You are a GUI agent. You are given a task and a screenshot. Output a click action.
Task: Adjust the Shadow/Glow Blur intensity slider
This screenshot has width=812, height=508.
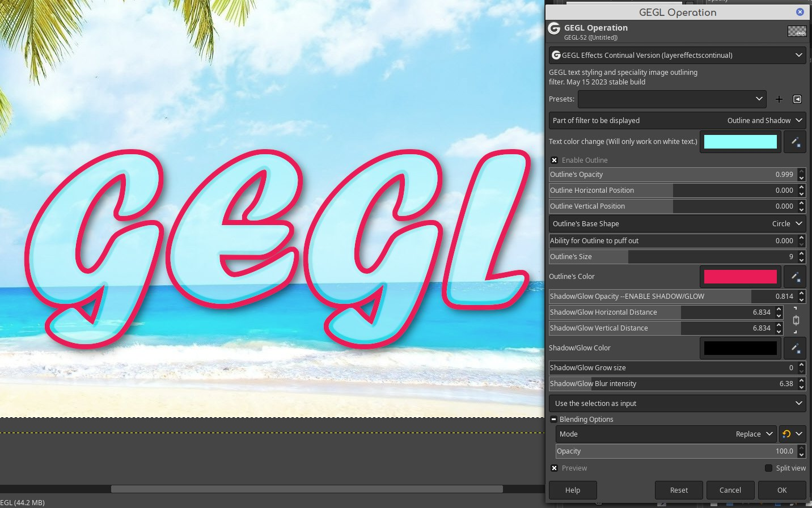coord(673,384)
